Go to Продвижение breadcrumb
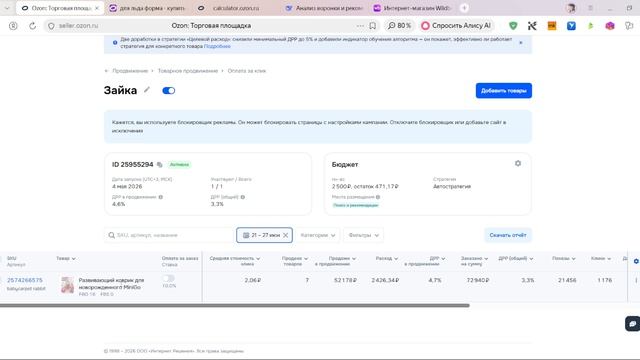The height and width of the screenshot is (360, 640). tap(130, 71)
